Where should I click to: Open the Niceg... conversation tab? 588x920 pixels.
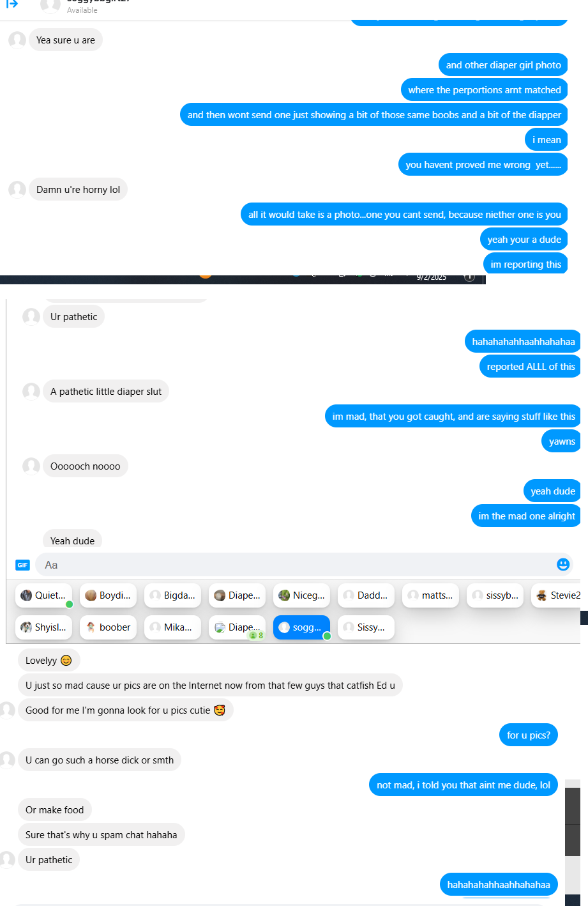[301, 595]
